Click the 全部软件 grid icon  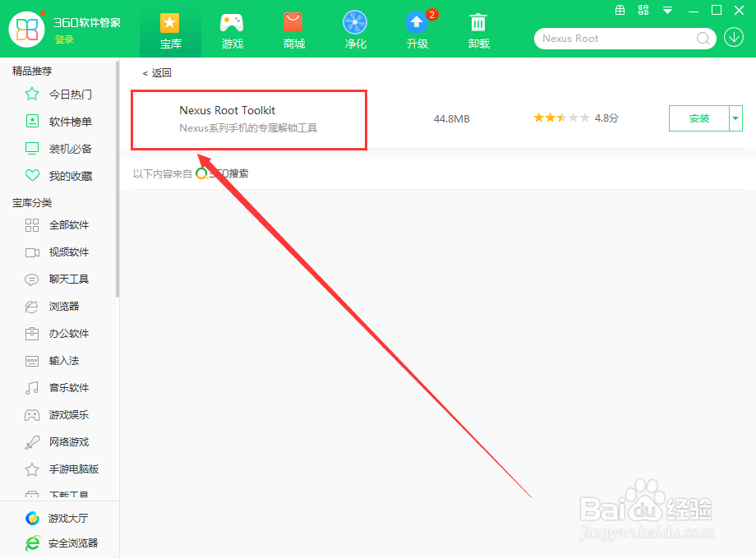coord(32,224)
